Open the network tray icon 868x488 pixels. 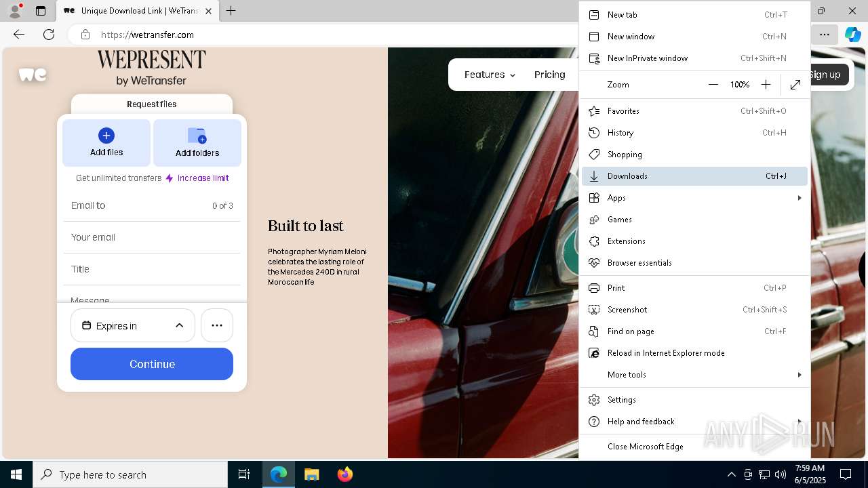pos(764,474)
